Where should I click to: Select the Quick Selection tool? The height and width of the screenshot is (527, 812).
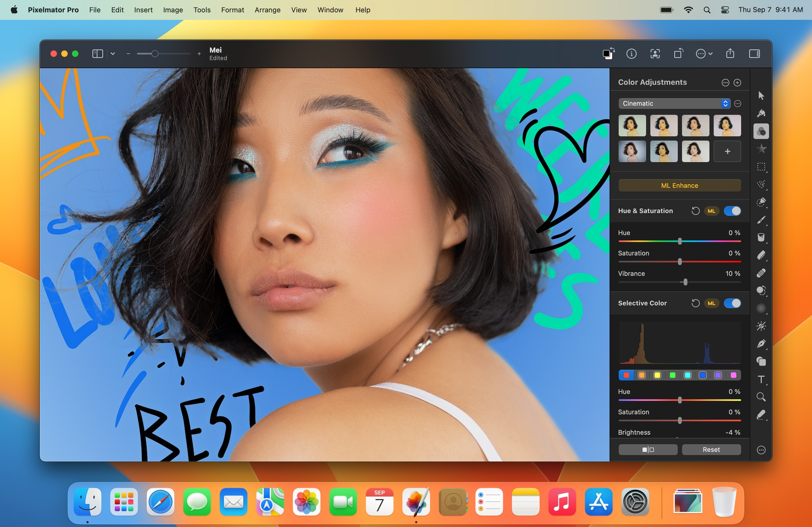pyautogui.click(x=761, y=202)
